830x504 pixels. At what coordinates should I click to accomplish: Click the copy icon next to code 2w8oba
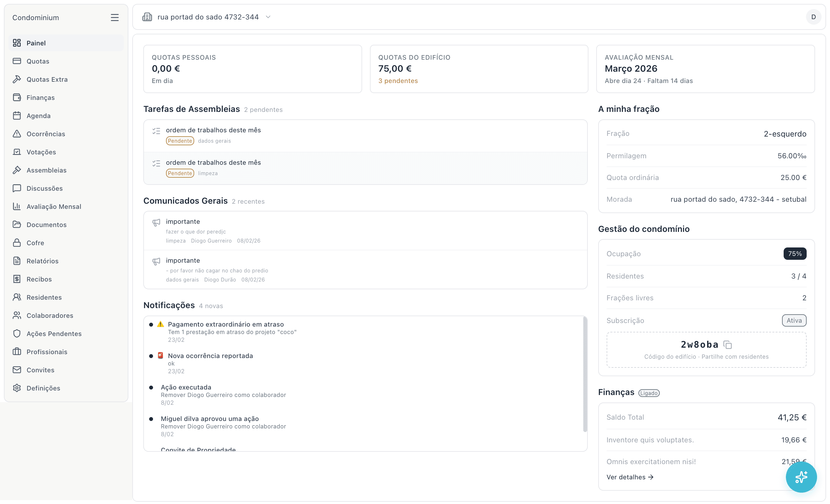pos(728,345)
